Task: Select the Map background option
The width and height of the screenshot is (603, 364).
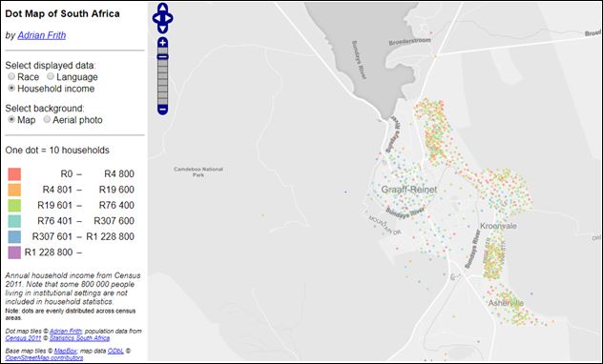Action: coord(11,119)
